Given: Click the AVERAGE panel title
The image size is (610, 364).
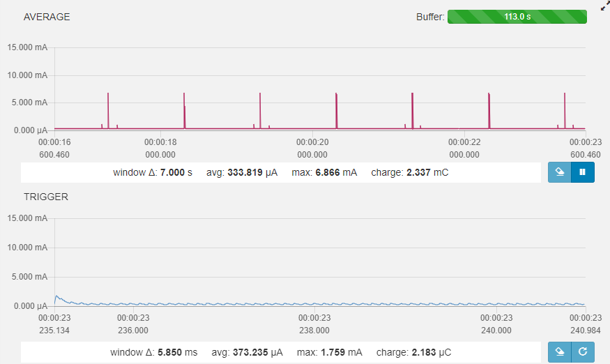Looking at the screenshot, I should (47, 17).
